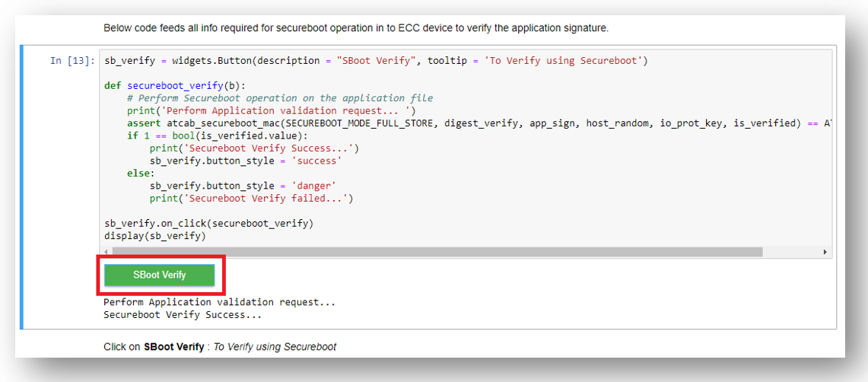868x382 pixels.
Task: Click the '# Perform Secureboot operation' comment line
Action: [x=280, y=98]
